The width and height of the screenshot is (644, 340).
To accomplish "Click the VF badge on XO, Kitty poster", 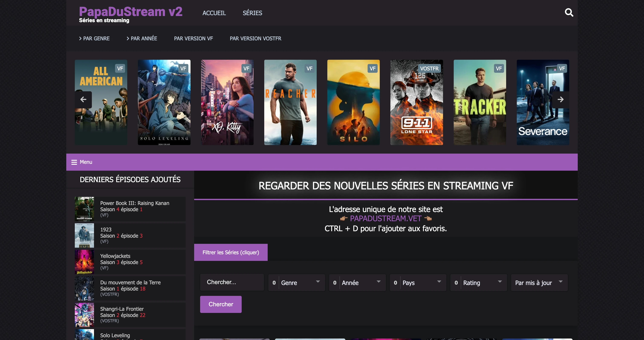I will click(246, 68).
